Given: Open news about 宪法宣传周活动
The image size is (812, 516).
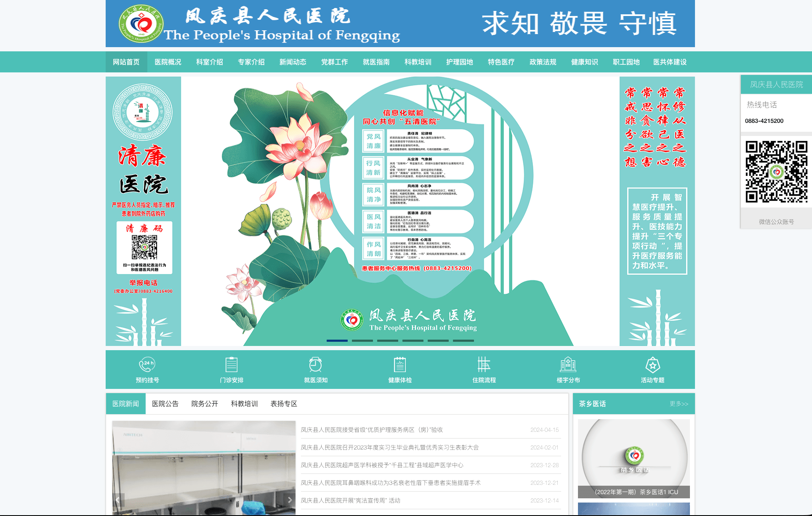Looking at the screenshot, I should (x=351, y=500).
